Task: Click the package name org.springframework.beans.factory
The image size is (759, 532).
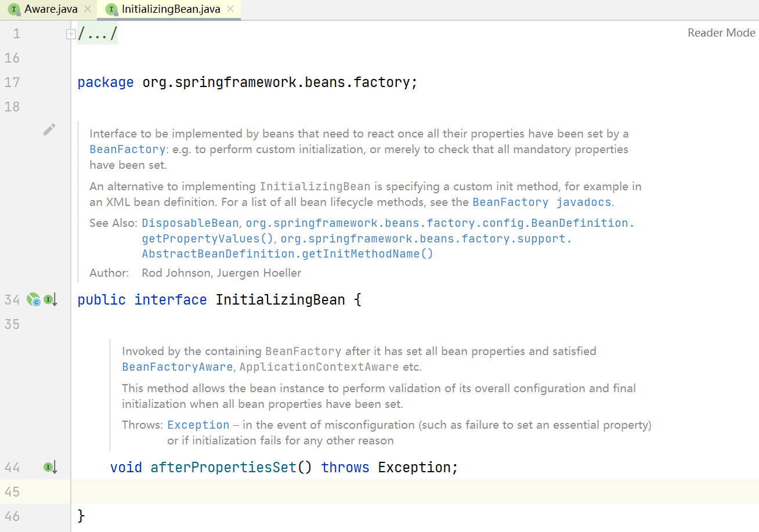Action: 276,82
